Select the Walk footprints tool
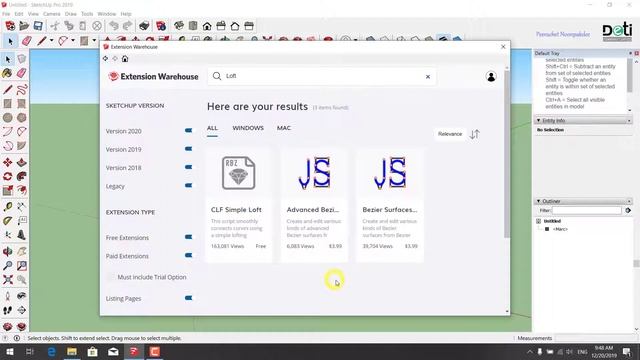640x360 pixels. tap(7, 310)
